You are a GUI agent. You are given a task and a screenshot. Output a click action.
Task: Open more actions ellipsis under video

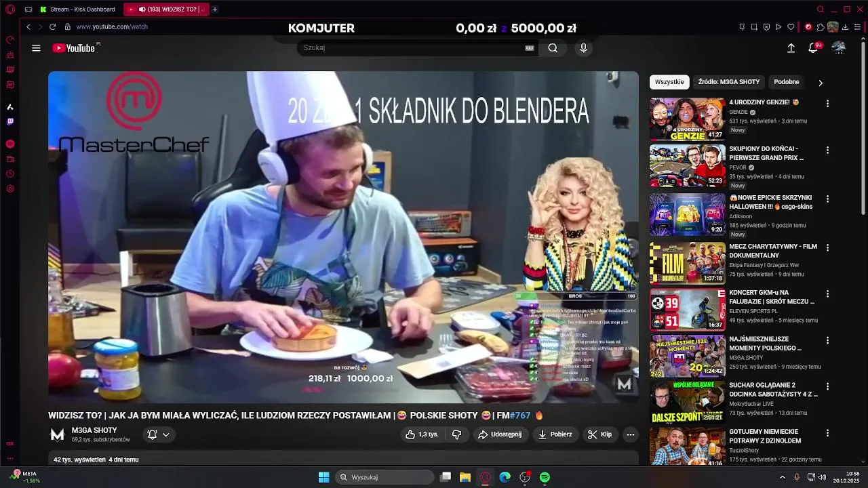(630, 434)
